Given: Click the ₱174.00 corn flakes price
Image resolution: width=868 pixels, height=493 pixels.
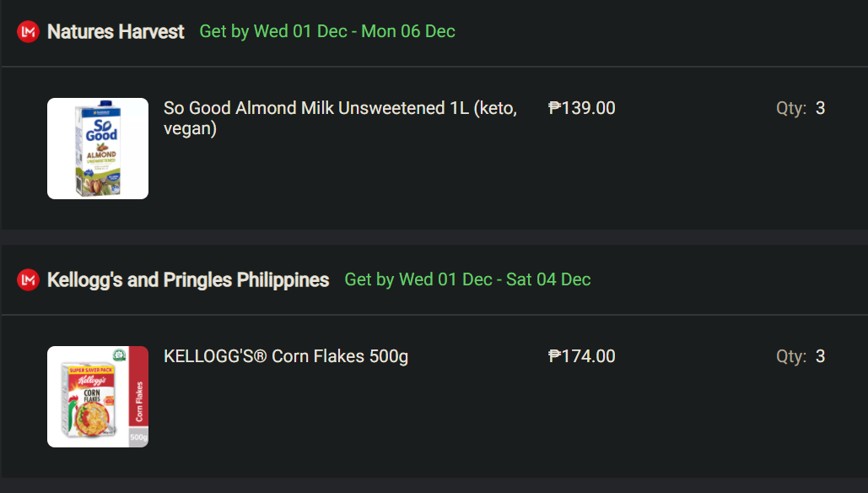Looking at the screenshot, I should click(582, 356).
